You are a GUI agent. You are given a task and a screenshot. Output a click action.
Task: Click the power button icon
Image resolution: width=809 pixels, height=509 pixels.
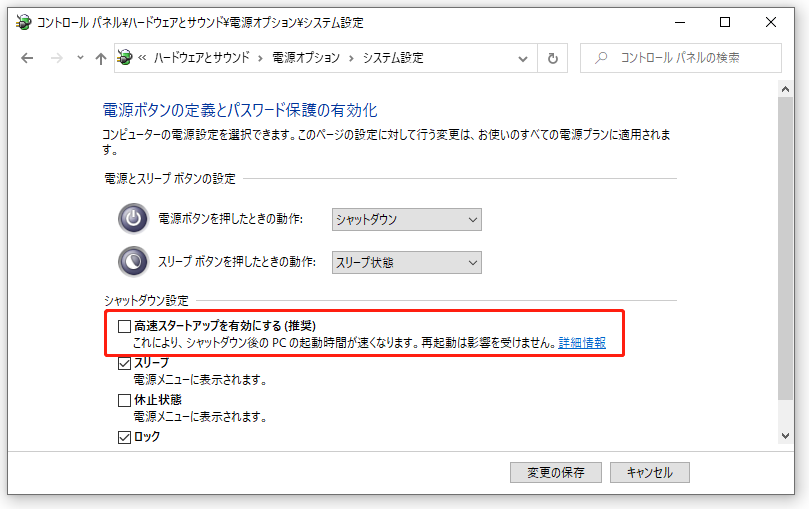click(x=133, y=219)
